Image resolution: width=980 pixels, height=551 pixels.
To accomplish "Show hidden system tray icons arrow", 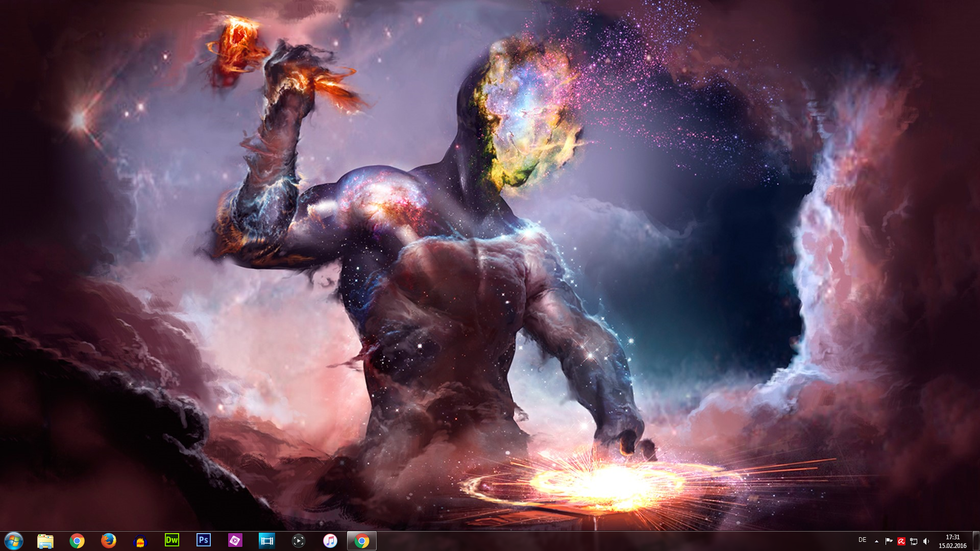I will [x=876, y=541].
